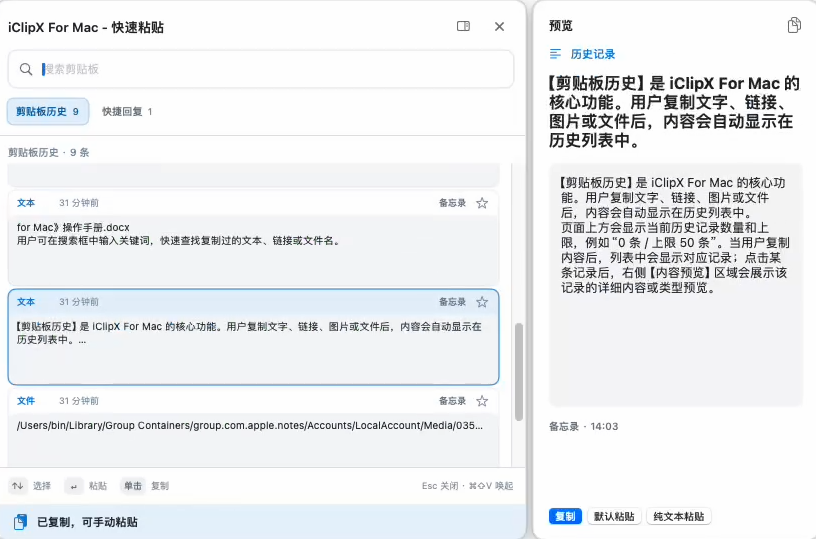Click the 历史记录 list icon
816x539 pixels.
(555, 54)
